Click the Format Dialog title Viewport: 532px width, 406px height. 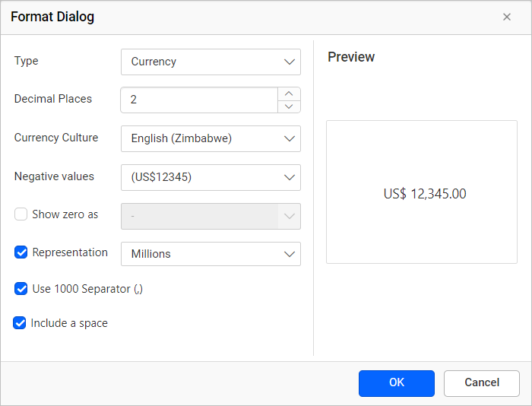[52, 17]
